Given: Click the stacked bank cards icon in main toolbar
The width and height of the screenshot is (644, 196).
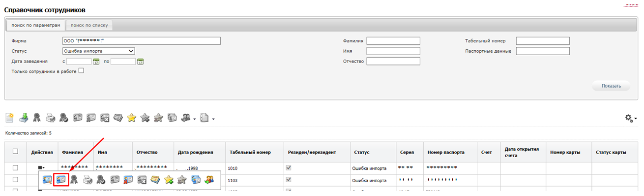Looking at the screenshot, I should pyautogui.click(x=118, y=117).
